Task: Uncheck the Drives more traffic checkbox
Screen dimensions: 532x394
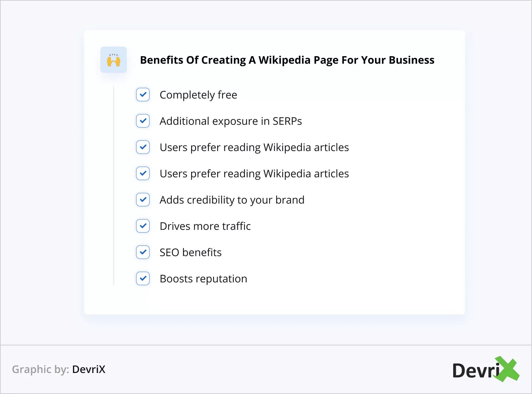Action: 143,226
